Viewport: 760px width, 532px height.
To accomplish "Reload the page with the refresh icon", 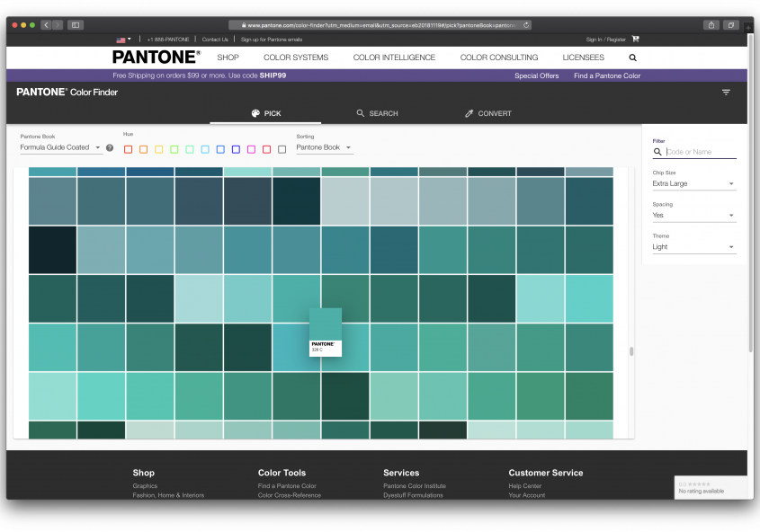I will (x=526, y=25).
